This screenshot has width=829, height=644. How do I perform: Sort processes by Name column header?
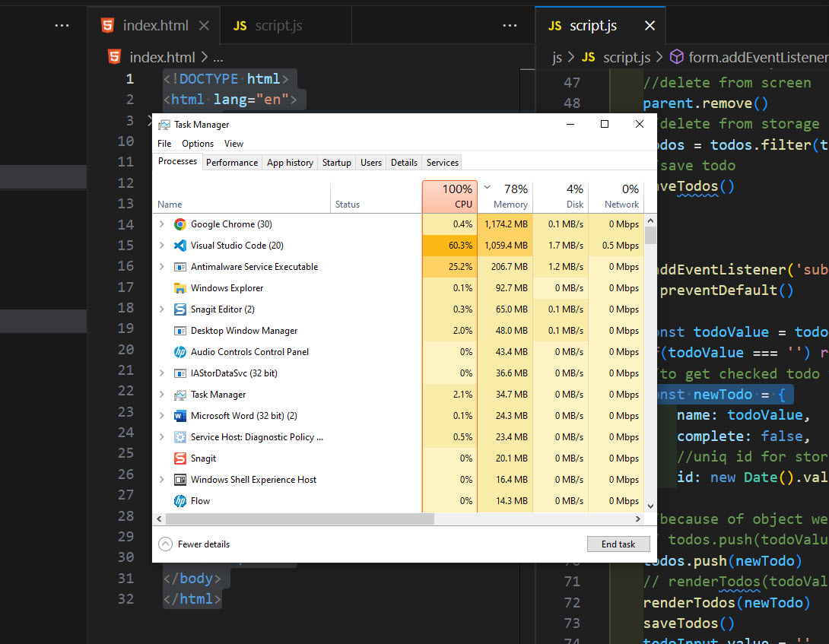tap(242, 197)
